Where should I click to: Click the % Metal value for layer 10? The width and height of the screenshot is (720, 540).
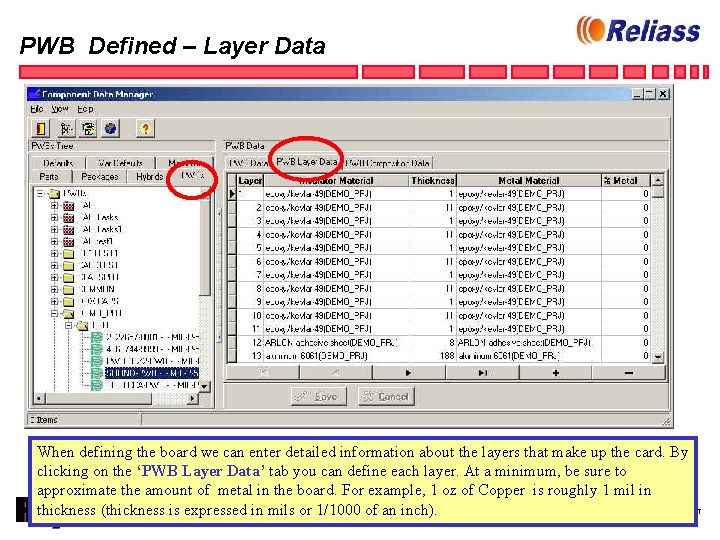click(626, 316)
